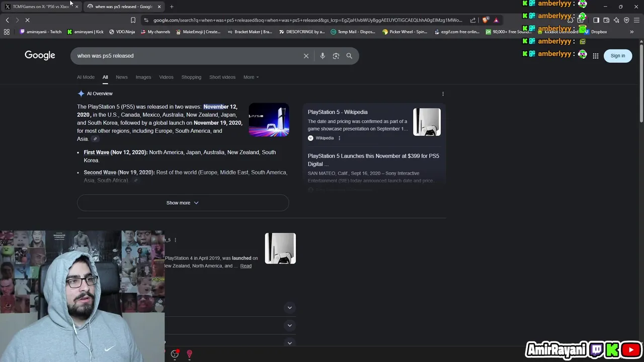
Task: Click in the Google search input field
Action: pyautogui.click(x=186, y=56)
